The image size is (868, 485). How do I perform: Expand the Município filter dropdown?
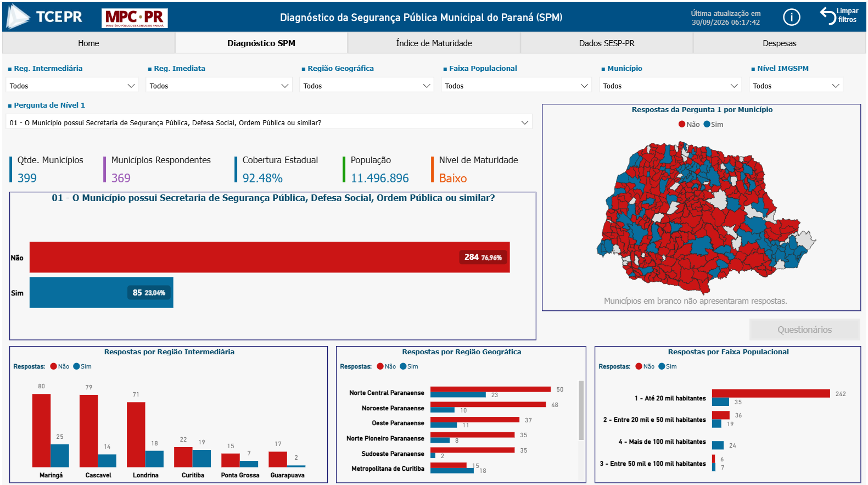(670, 86)
